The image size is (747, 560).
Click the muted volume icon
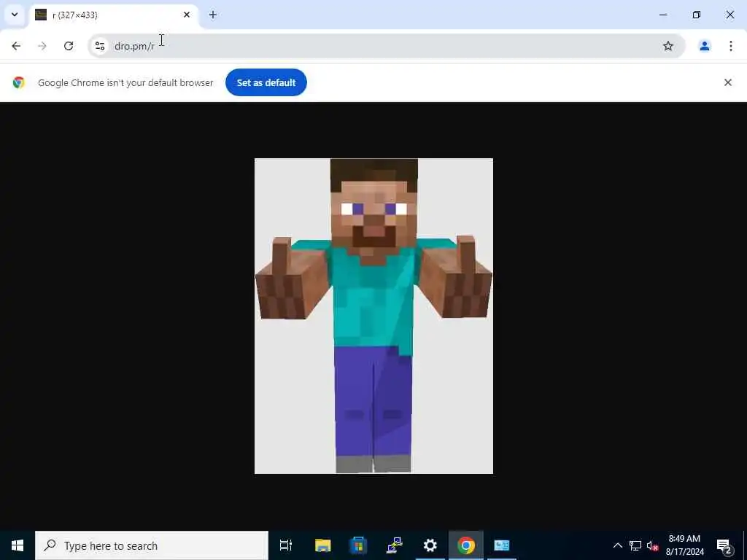(652, 545)
